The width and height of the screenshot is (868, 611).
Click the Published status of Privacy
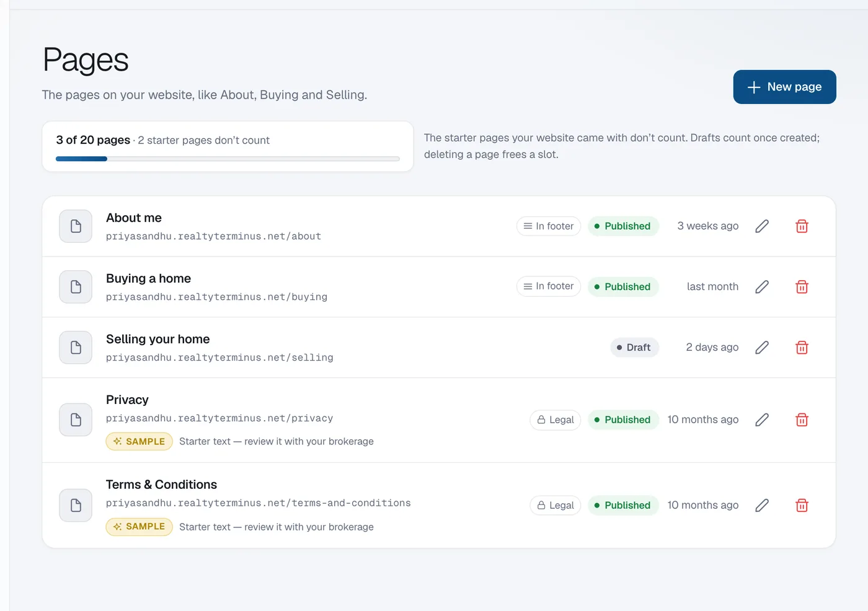point(623,420)
